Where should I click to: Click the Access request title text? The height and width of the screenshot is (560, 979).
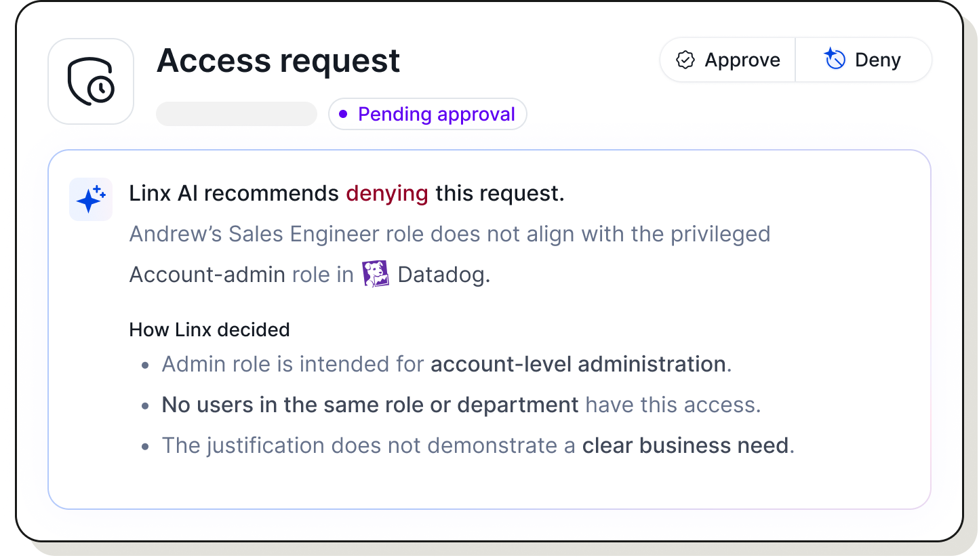(x=278, y=60)
